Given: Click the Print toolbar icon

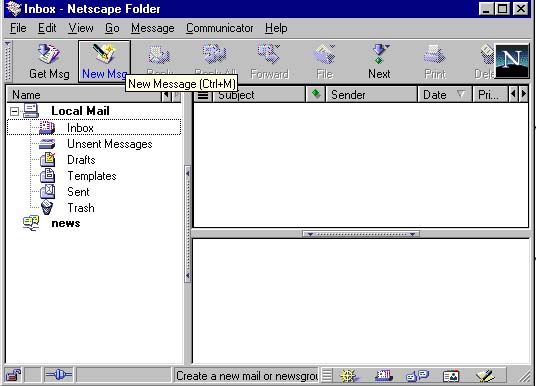Looking at the screenshot, I should (x=435, y=62).
